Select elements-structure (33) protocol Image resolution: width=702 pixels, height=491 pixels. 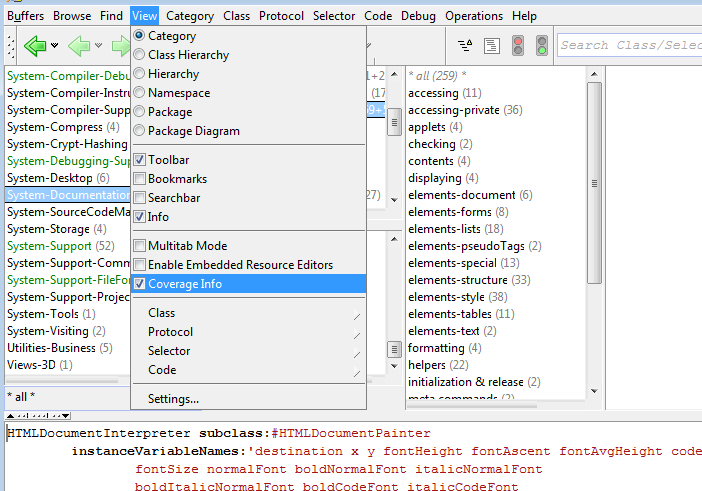click(469, 280)
